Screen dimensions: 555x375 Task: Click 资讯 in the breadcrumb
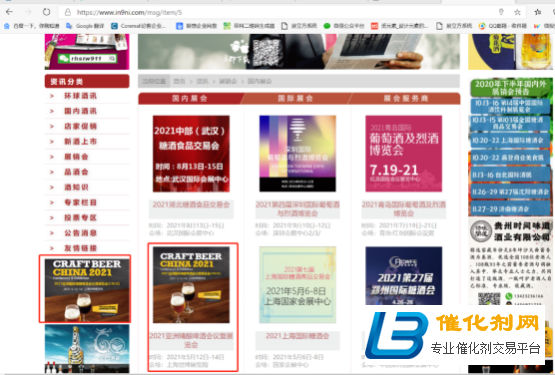[202, 81]
